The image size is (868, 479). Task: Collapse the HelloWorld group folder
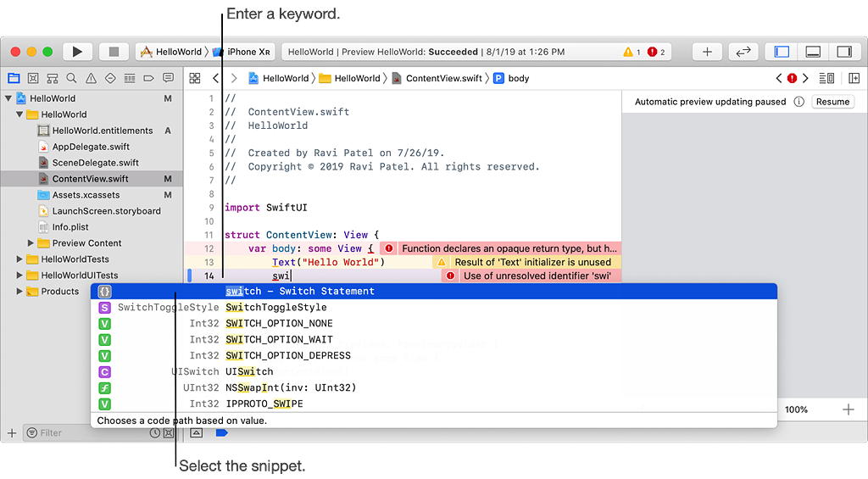(x=19, y=114)
